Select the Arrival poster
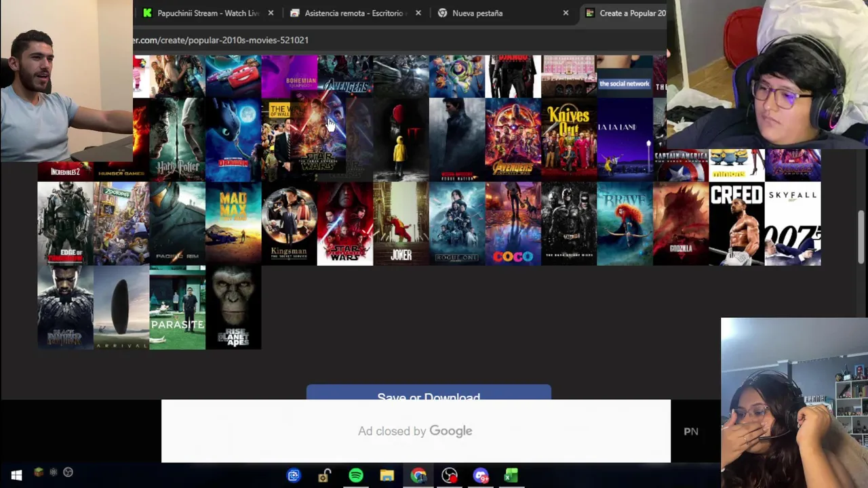 [x=121, y=308]
